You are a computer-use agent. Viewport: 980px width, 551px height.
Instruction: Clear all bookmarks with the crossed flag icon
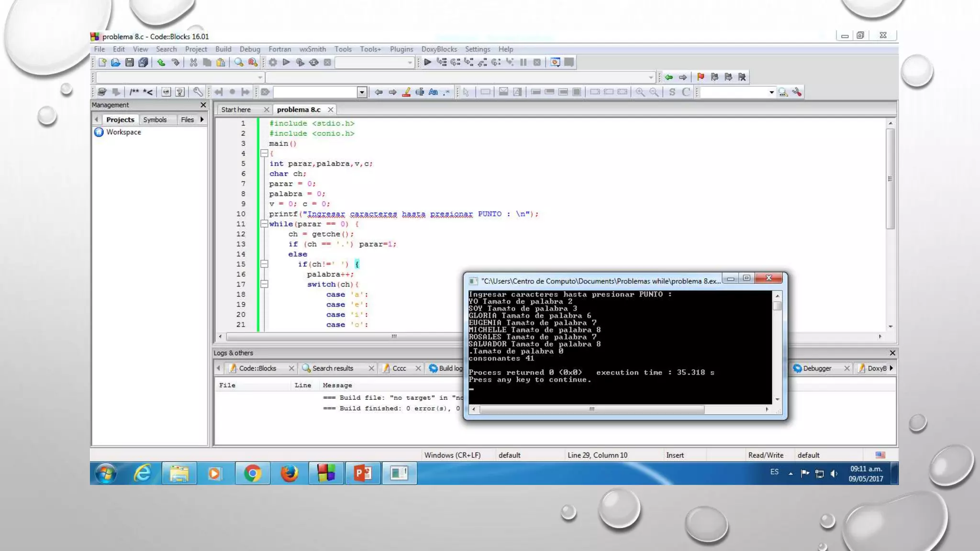742,77
